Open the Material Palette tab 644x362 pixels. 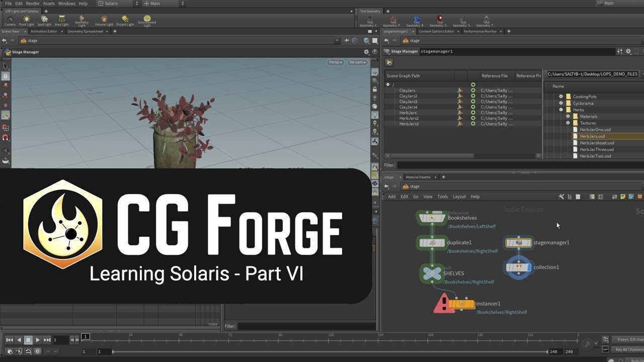[418, 177]
